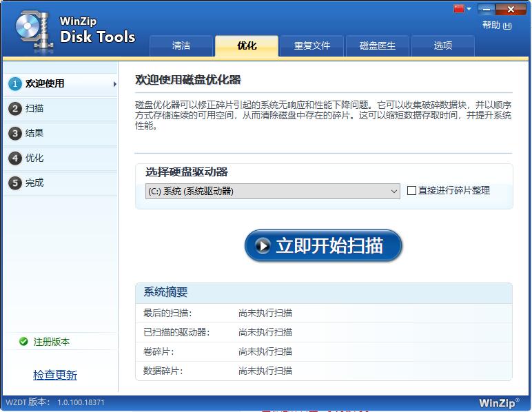Click the 数据碎片 row label

coord(163,371)
